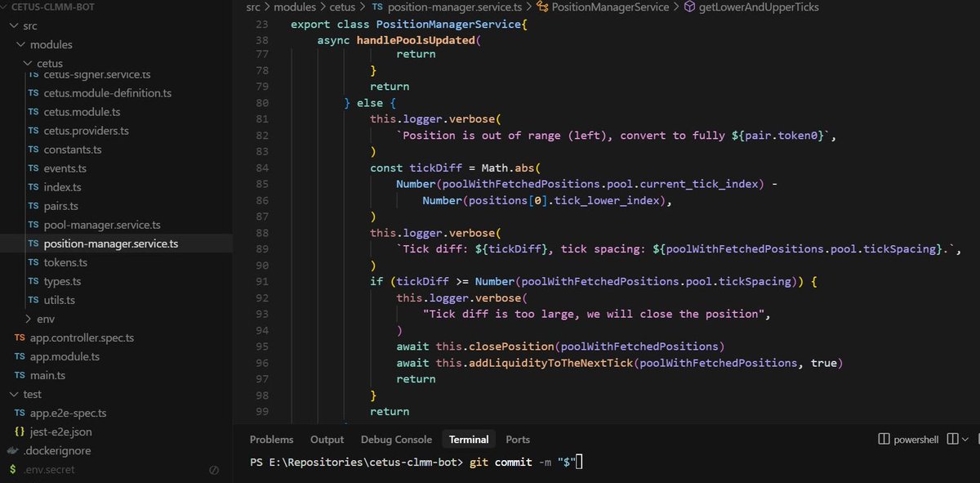The width and height of the screenshot is (980, 483).
Task: Click the 'else' keyword on line 80
Action: click(x=370, y=103)
